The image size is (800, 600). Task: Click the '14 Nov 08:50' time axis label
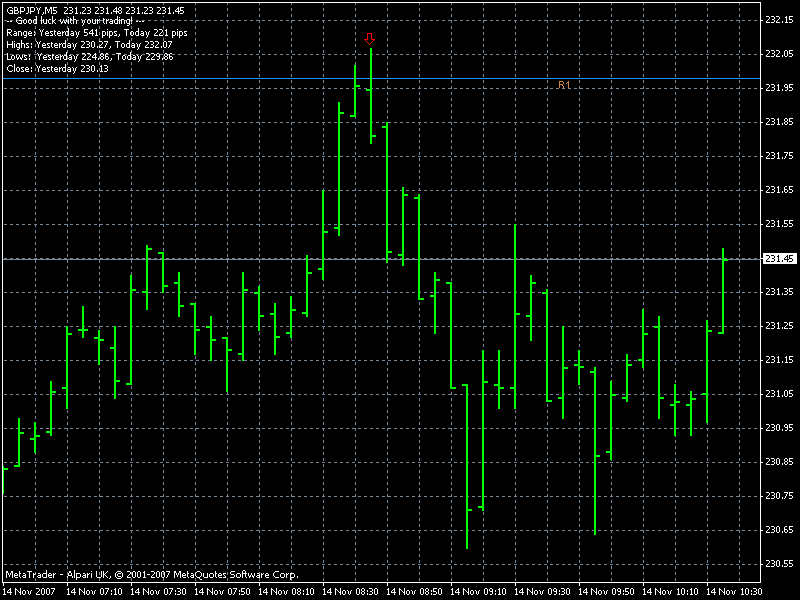pos(414,592)
